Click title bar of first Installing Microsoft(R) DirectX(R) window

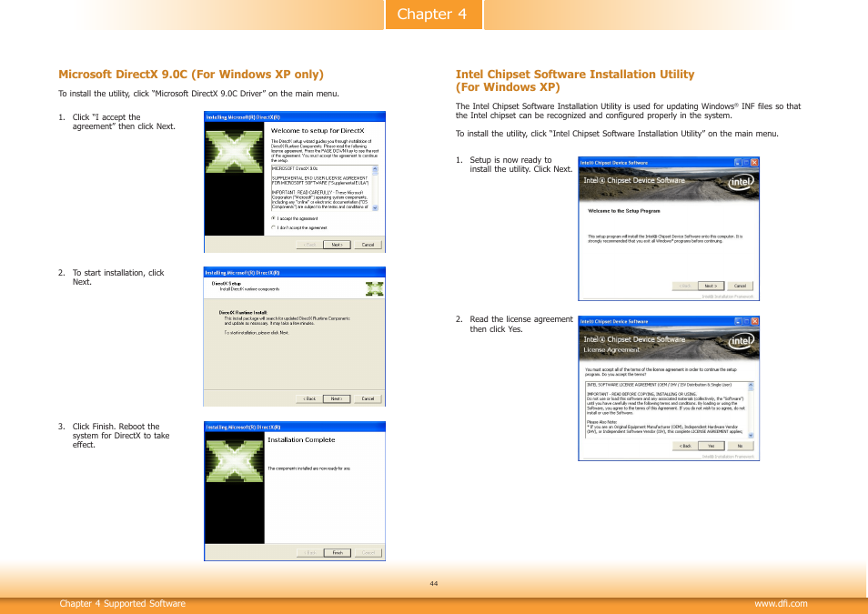(x=295, y=116)
